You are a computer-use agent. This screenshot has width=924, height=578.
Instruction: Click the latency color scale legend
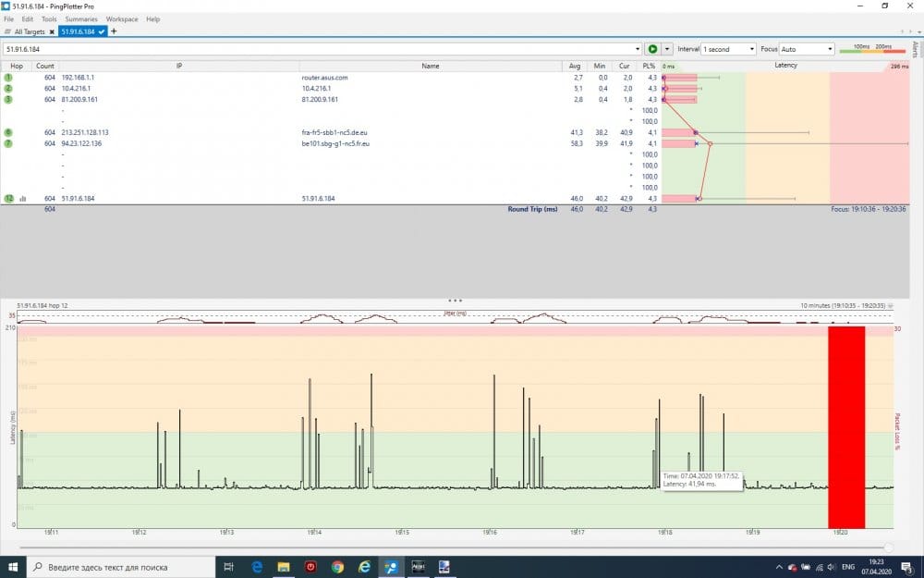[x=872, y=49]
